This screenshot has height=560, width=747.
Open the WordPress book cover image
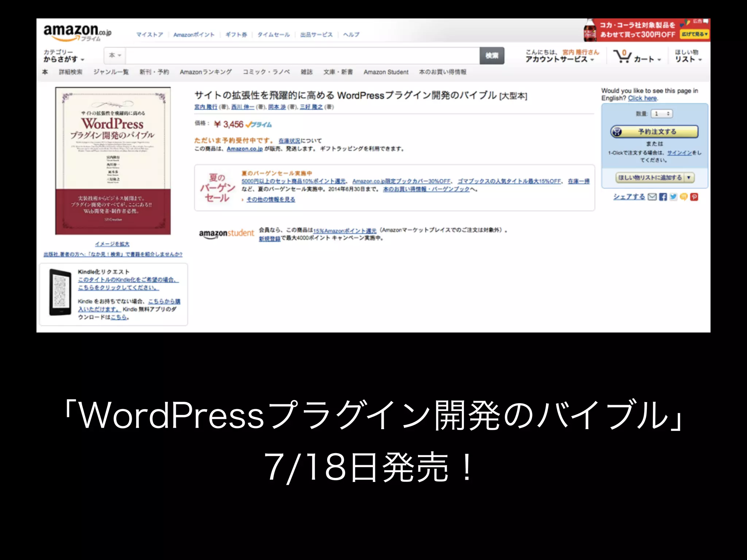point(113,161)
